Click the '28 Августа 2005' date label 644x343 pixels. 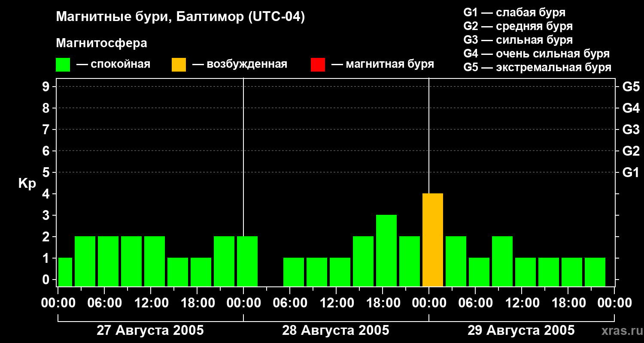point(336,331)
